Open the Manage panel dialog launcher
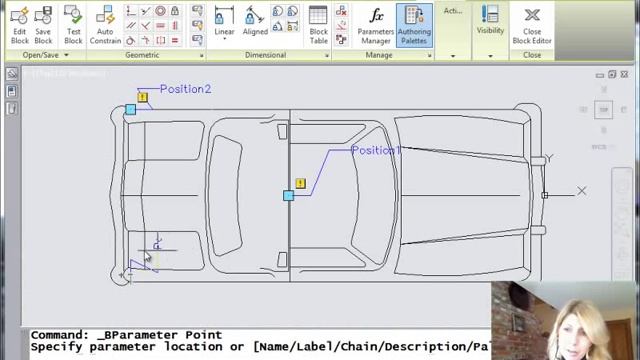 coord(429,56)
